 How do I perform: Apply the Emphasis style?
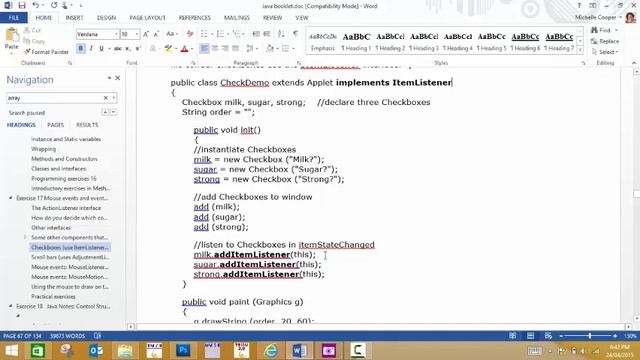pos(322,41)
